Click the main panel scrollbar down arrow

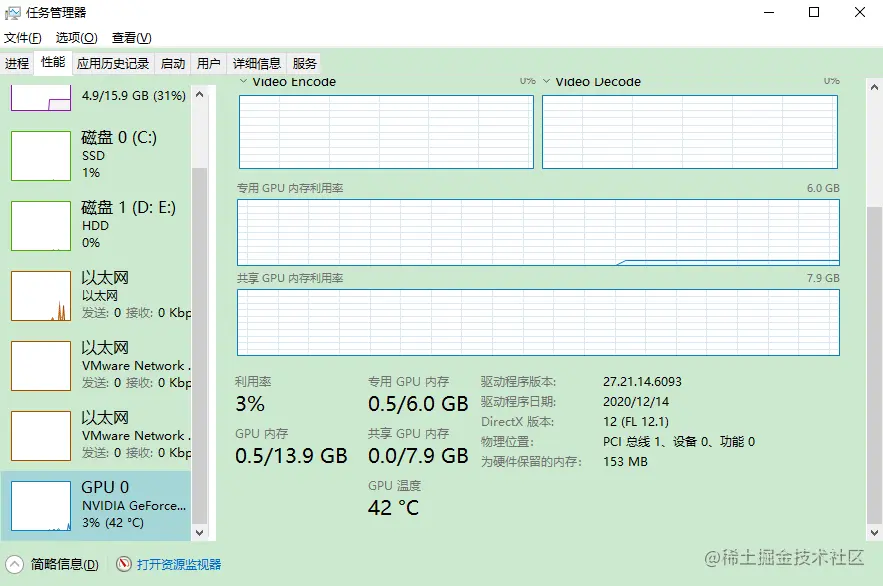tap(874, 532)
